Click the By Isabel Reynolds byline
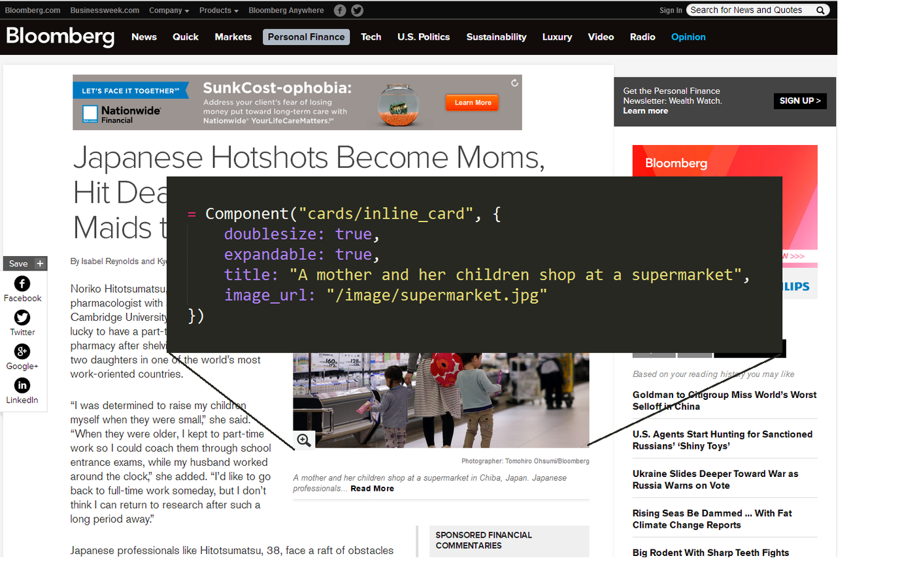Image resolution: width=917 pixels, height=588 pixels. point(118,261)
